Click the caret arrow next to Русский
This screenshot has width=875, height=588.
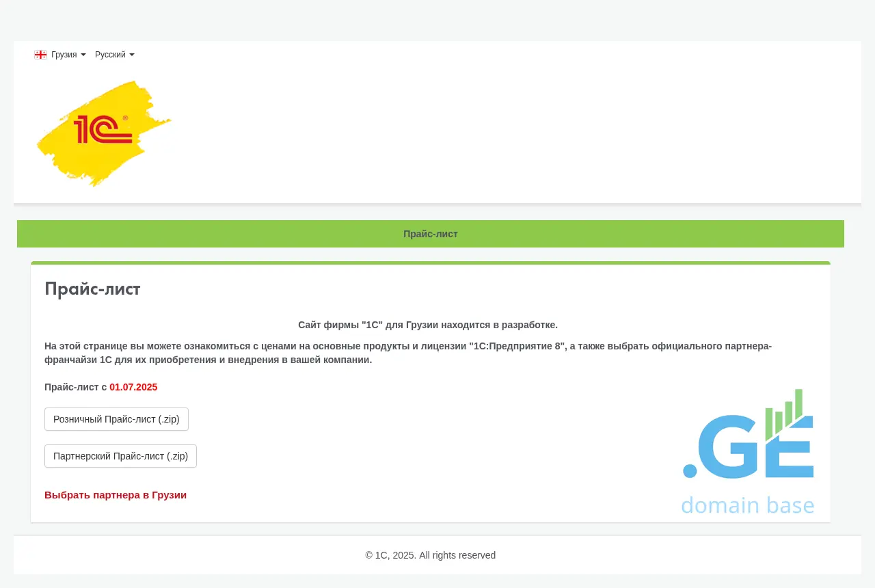point(132,55)
